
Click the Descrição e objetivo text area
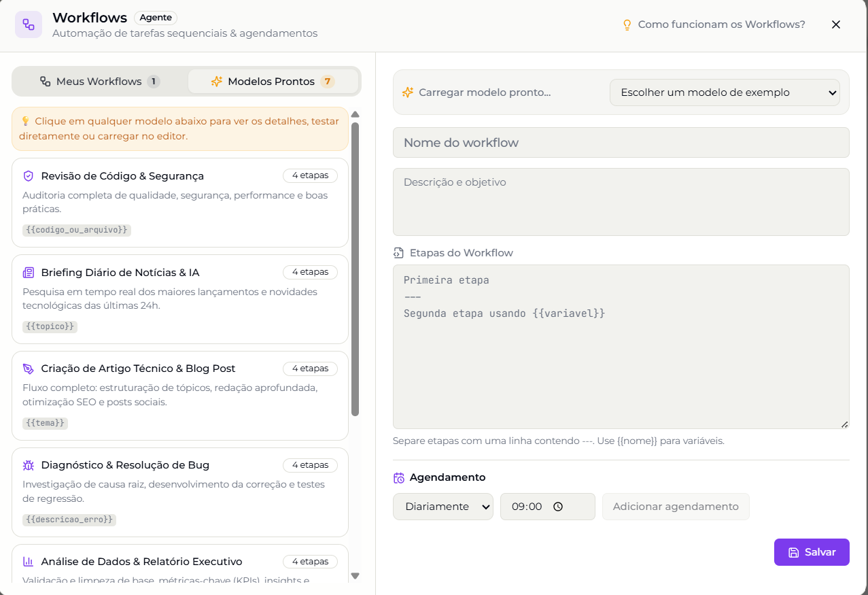point(621,202)
